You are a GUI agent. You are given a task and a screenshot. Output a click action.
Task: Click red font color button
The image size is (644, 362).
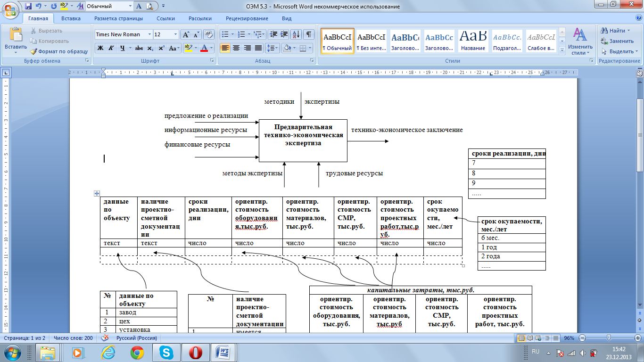204,48
